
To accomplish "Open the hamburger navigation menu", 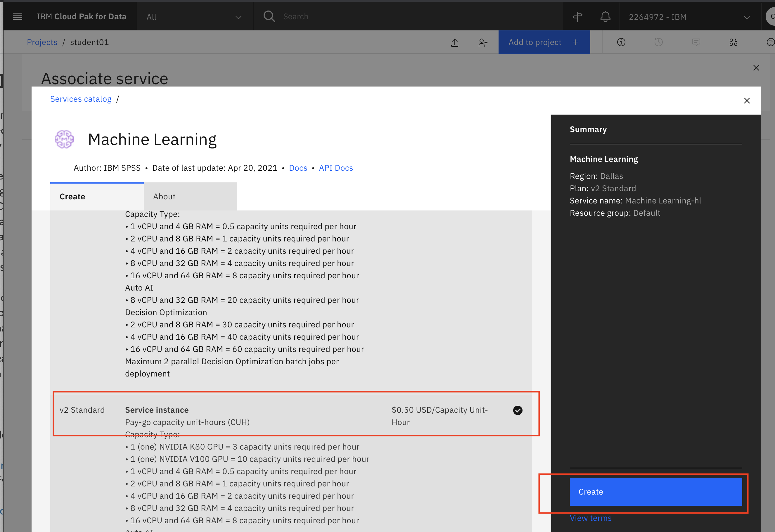I will click(x=17, y=17).
